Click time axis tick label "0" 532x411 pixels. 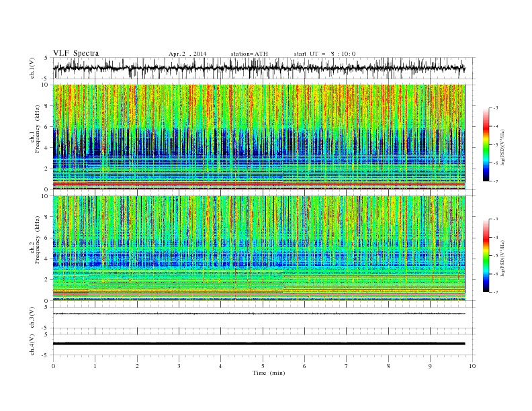[x=53, y=366]
